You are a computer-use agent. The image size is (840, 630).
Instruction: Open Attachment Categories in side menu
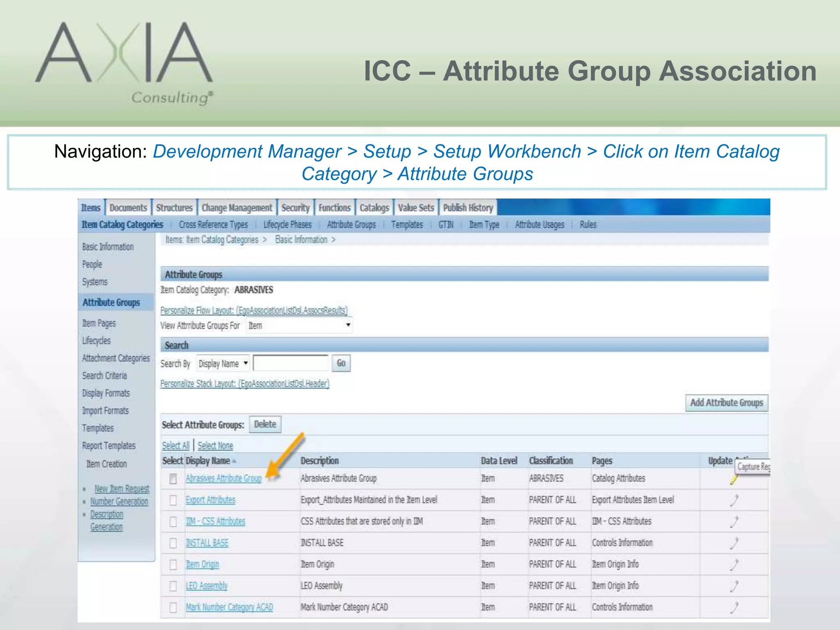coord(116,358)
